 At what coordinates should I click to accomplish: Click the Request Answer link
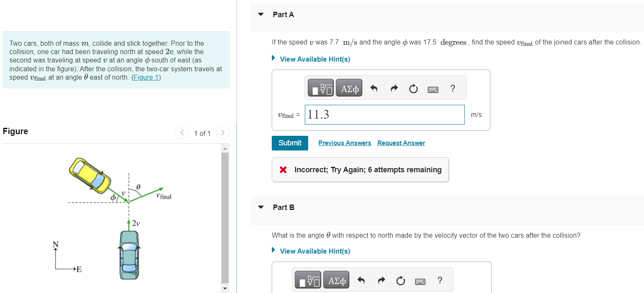coord(401,143)
